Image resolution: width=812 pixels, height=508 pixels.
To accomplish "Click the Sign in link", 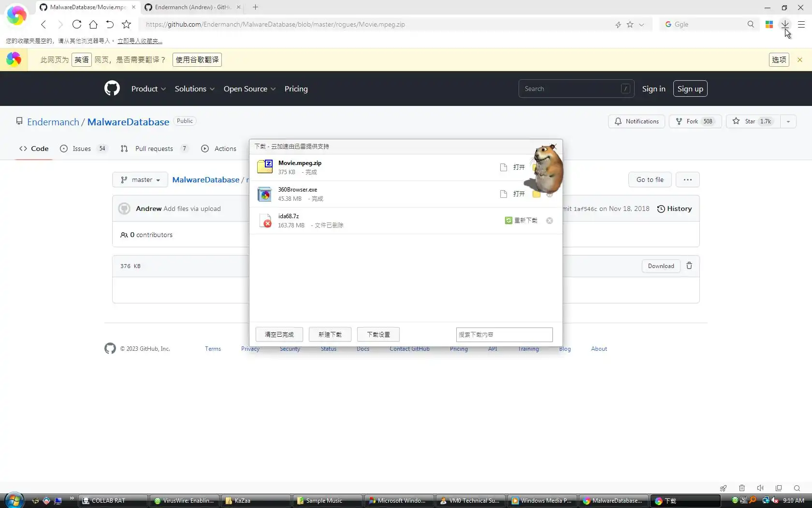I will (653, 89).
